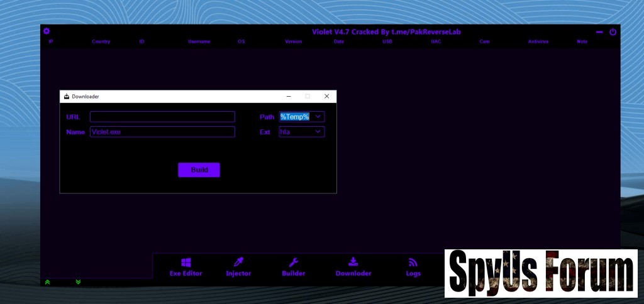Open the Logs feed icon
Screen dimensions: 644x304
413,263
